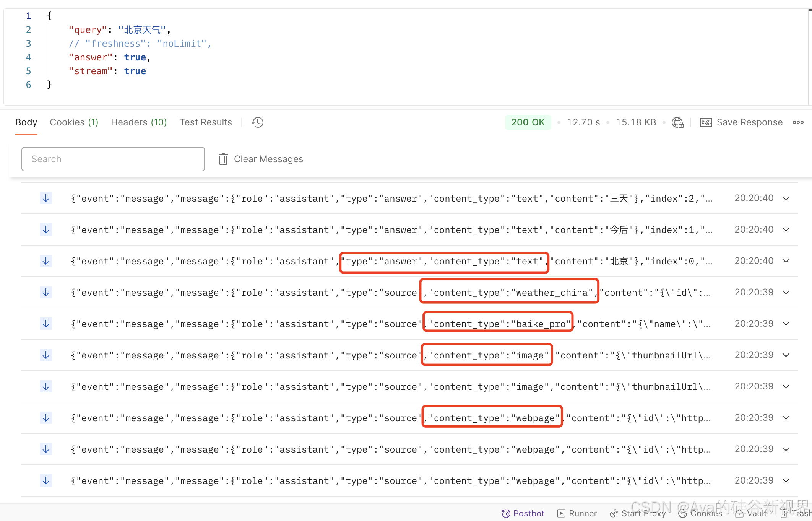Screen dimensions: 812x521
Task: Click Start Proxy in status bar
Action: (638, 513)
